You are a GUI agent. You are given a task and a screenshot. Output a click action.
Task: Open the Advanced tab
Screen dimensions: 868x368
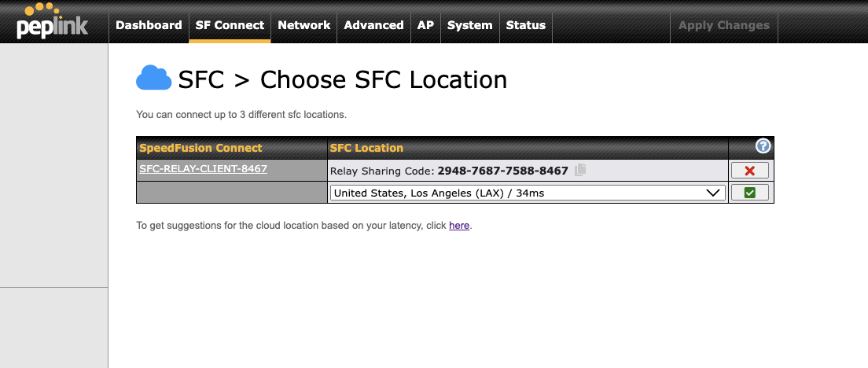tap(373, 25)
